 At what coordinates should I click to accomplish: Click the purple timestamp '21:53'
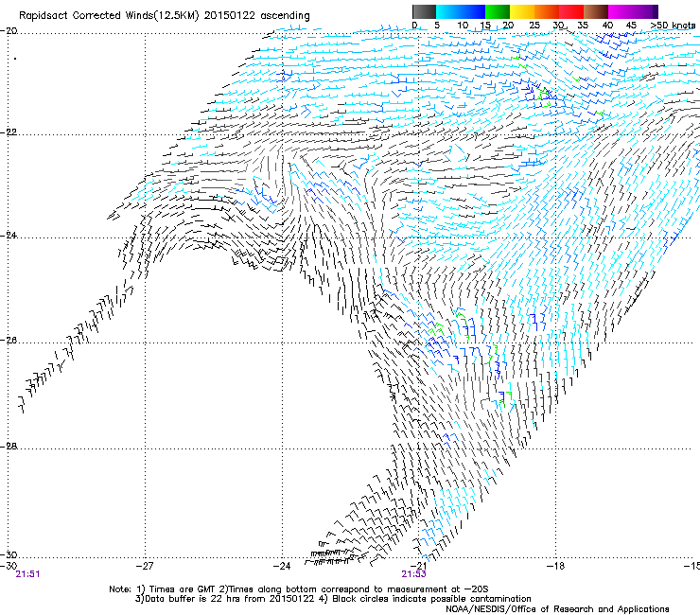(x=413, y=574)
